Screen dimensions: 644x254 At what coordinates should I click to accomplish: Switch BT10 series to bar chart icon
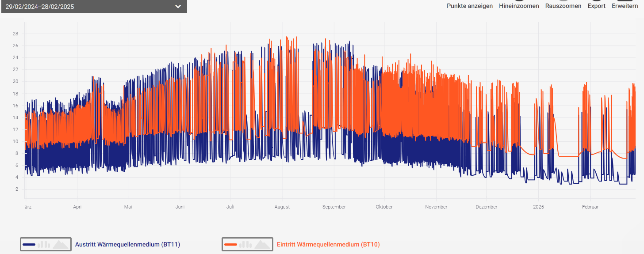coord(245,244)
